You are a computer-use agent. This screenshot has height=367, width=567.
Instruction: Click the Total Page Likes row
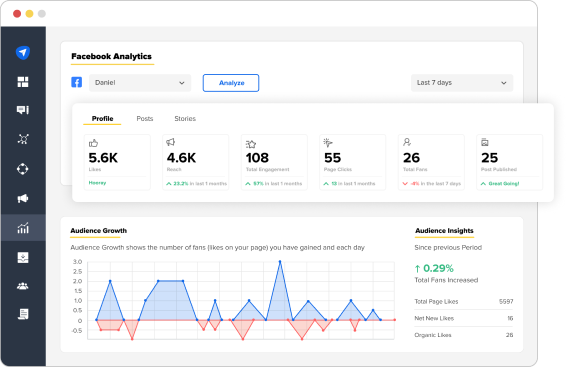pos(464,302)
